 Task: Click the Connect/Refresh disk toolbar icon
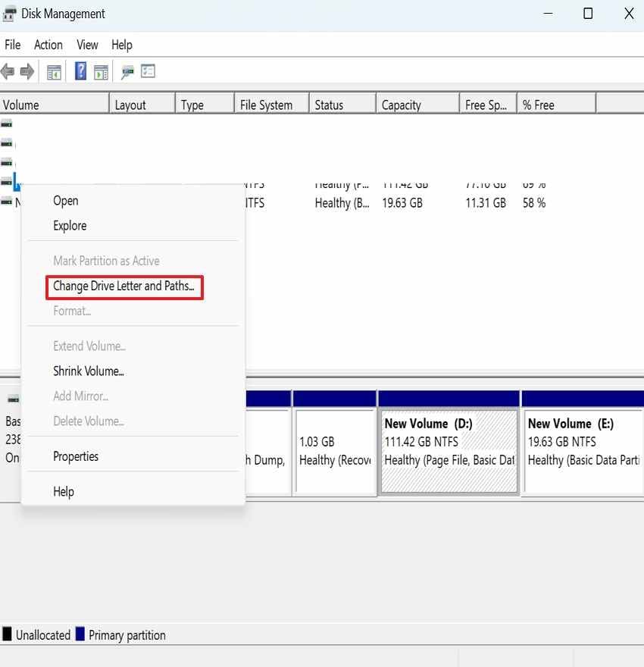point(127,72)
